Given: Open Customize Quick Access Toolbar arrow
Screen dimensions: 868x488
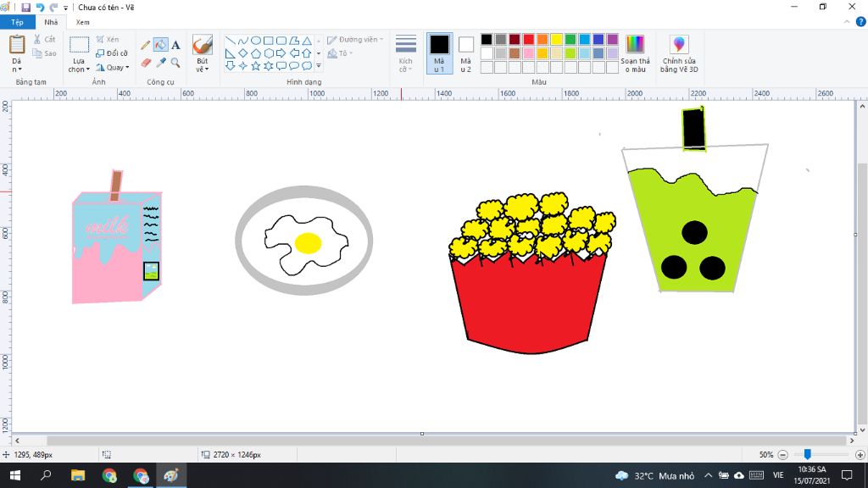Looking at the screenshot, I should tap(65, 8).
